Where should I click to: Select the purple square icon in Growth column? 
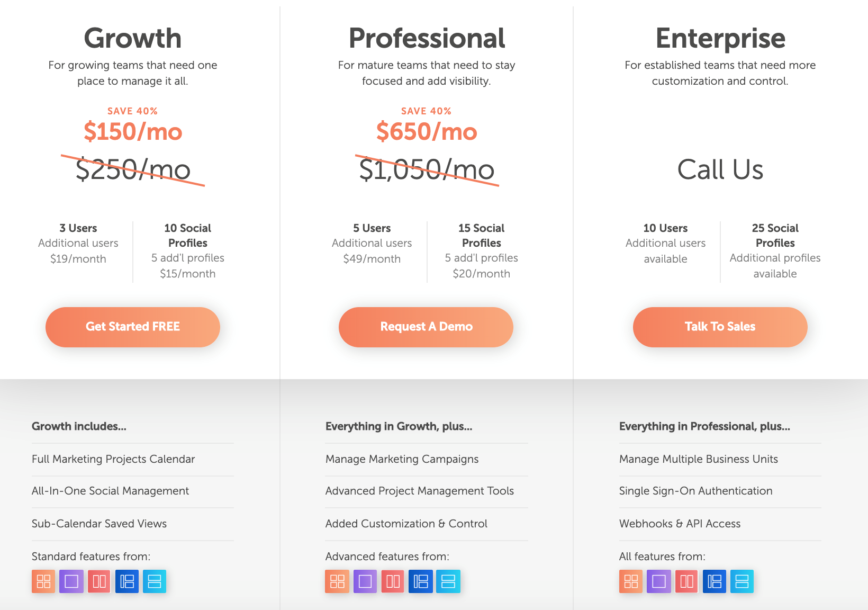(x=71, y=581)
